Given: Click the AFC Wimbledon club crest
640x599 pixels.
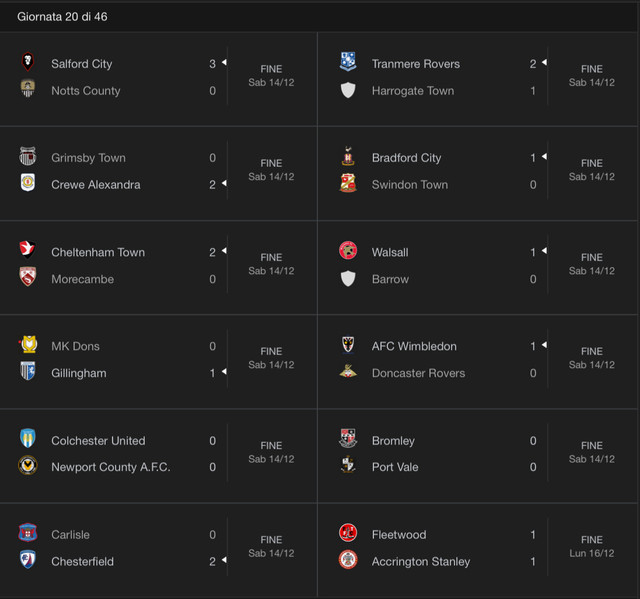Looking at the screenshot, I should point(348,344).
